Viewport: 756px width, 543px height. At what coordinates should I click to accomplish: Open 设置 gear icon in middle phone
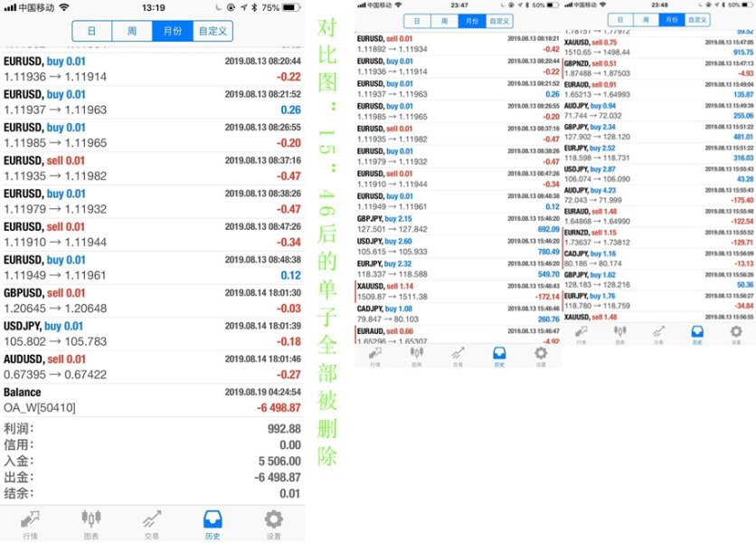pyautogui.click(x=541, y=357)
